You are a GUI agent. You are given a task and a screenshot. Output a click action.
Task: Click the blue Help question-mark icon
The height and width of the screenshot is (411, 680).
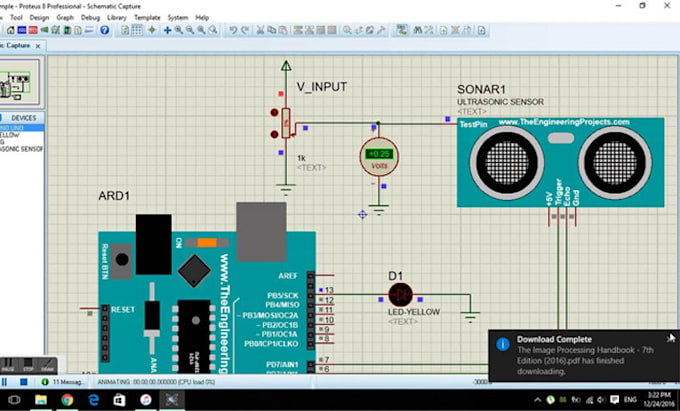point(105,30)
